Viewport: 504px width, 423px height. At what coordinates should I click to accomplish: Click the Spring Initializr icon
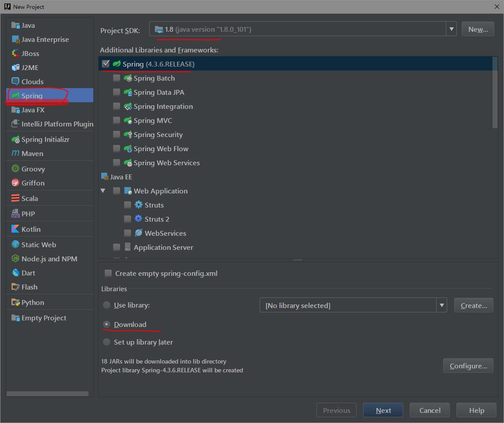(15, 139)
